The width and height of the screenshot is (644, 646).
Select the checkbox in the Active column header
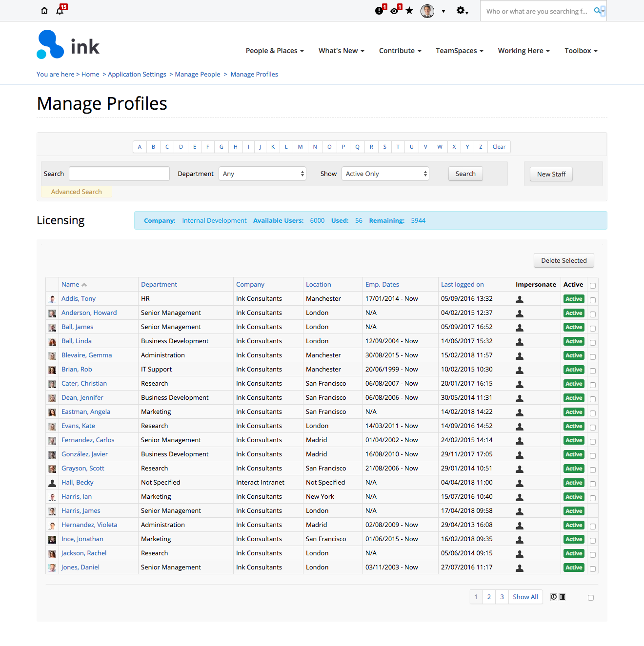pos(593,285)
